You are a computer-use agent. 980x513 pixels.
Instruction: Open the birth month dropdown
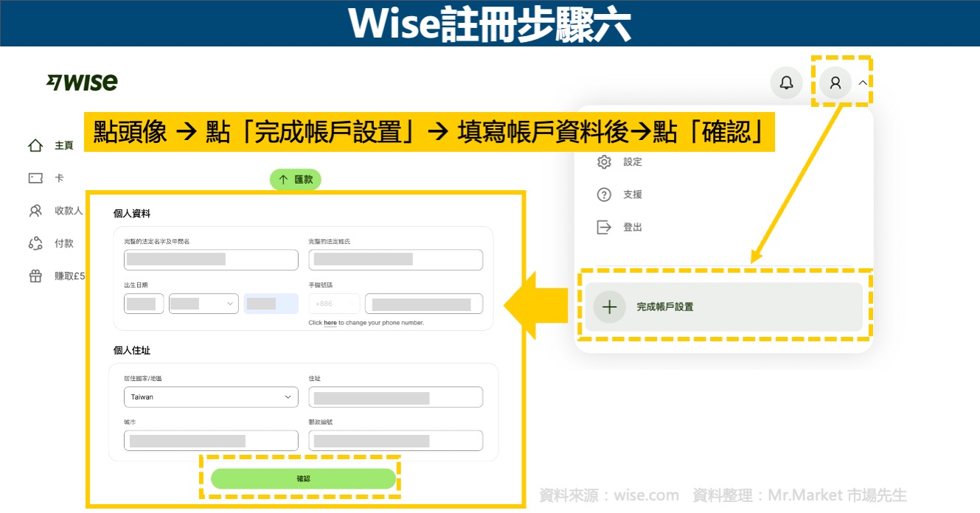(x=204, y=304)
